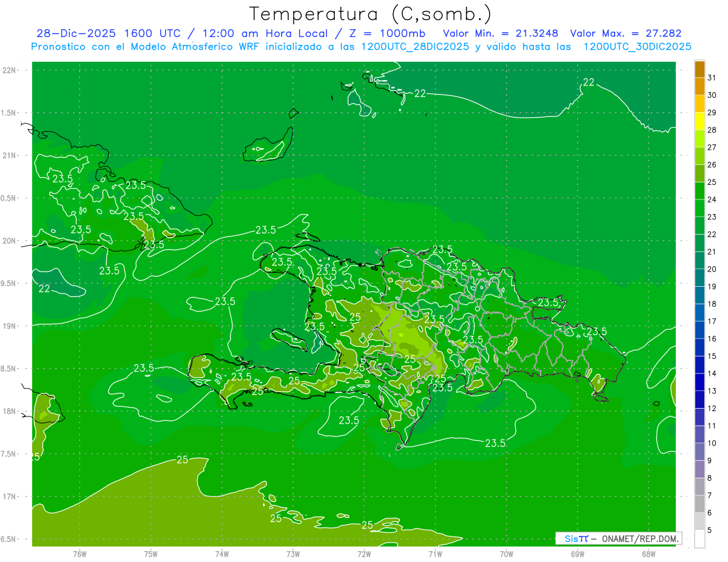Click the color scale label 7
Screen dimensions: 728x562
click(x=709, y=495)
